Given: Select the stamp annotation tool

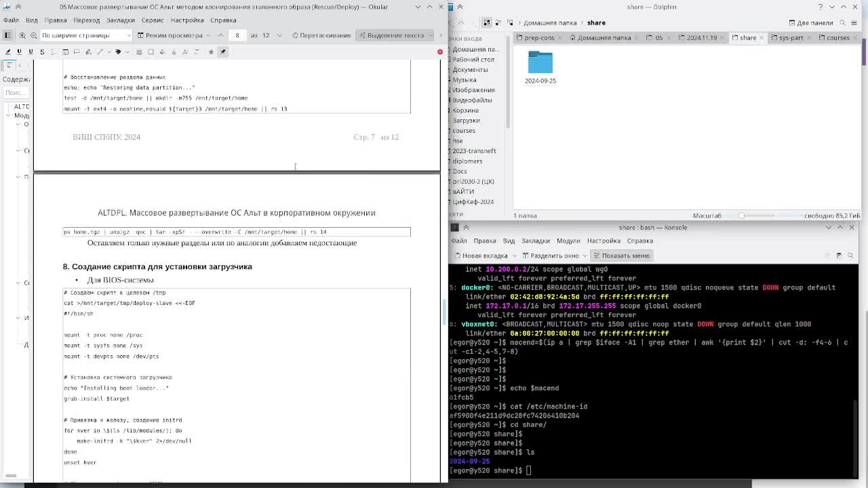Looking at the screenshot, I should tap(118, 52).
